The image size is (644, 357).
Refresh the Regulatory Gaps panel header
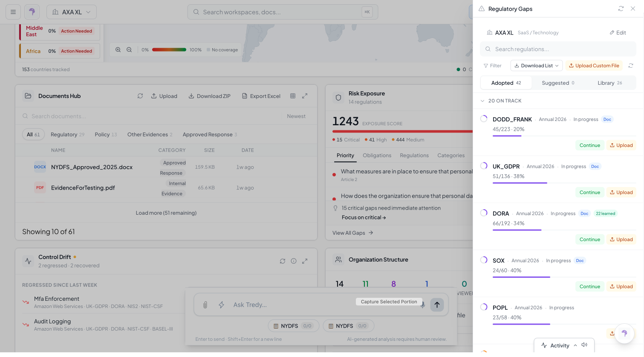tap(621, 9)
